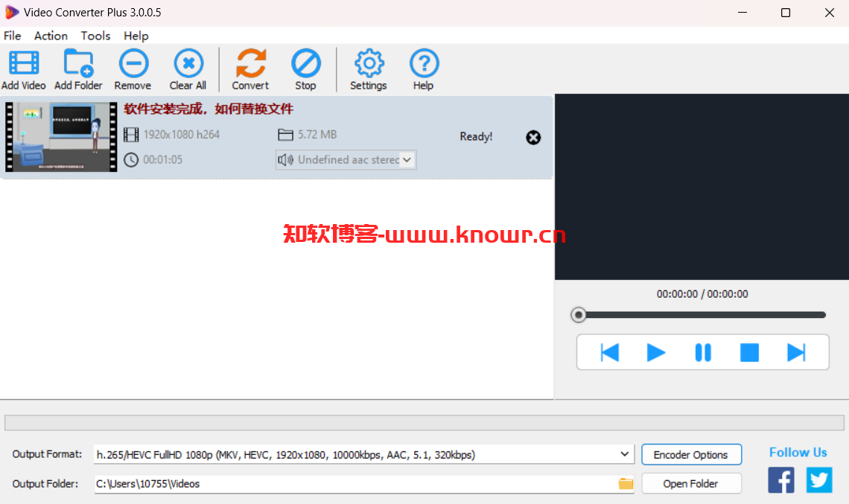Click the 00:01:05 duration text
The height and width of the screenshot is (504, 849).
coord(162,160)
